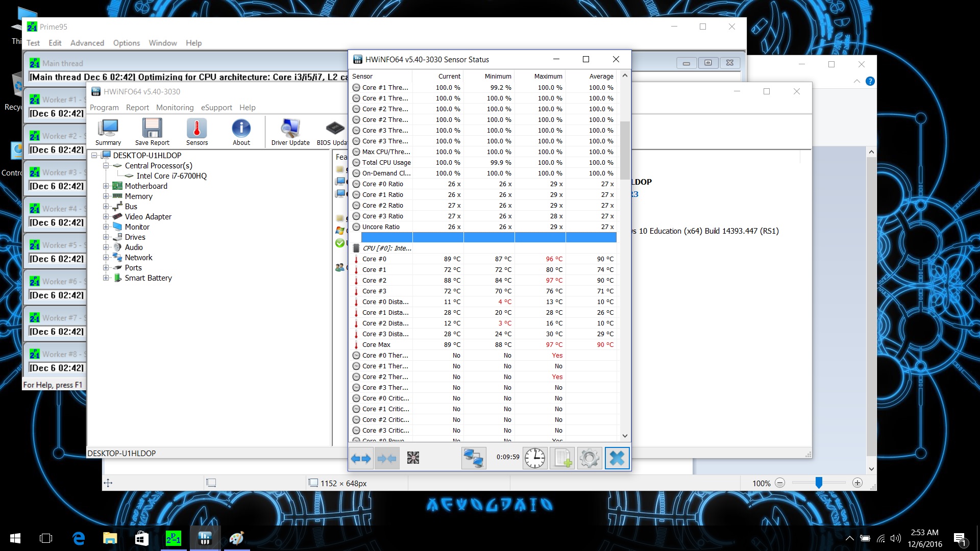Open sensor settings gear icon
The width and height of the screenshot is (980, 551).
590,458
